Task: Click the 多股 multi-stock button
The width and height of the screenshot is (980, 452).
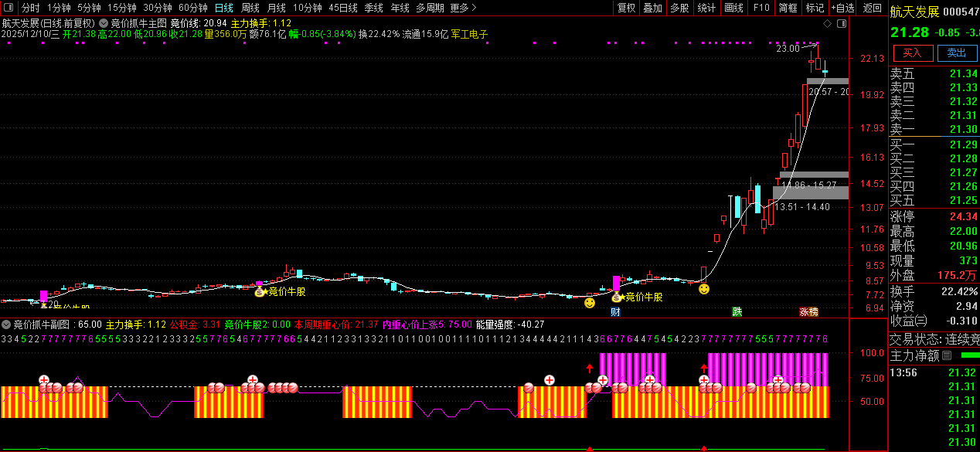Action: point(679,8)
